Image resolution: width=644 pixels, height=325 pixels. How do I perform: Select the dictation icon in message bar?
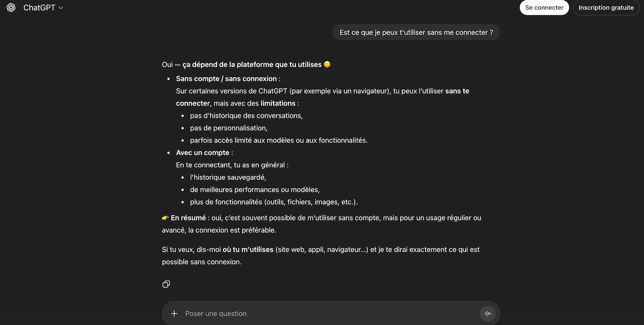pyautogui.click(x=487, y=313)
